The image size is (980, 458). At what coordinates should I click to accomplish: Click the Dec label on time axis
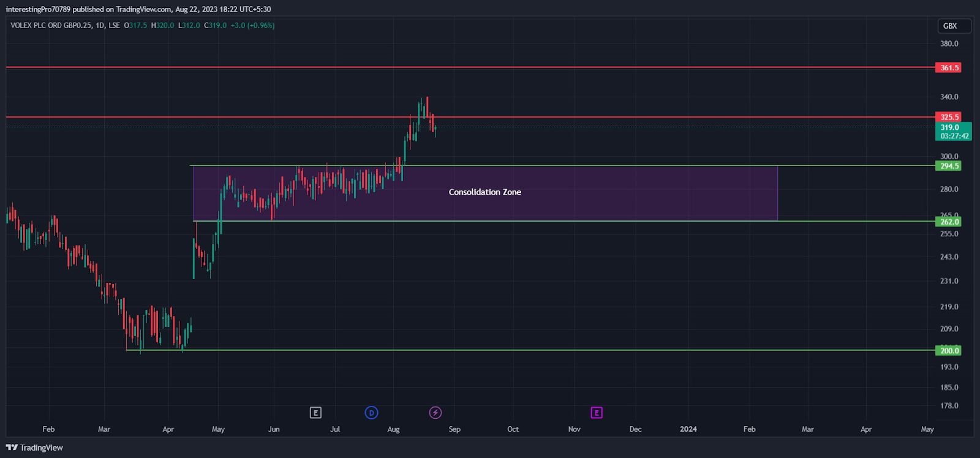(636, 429)
